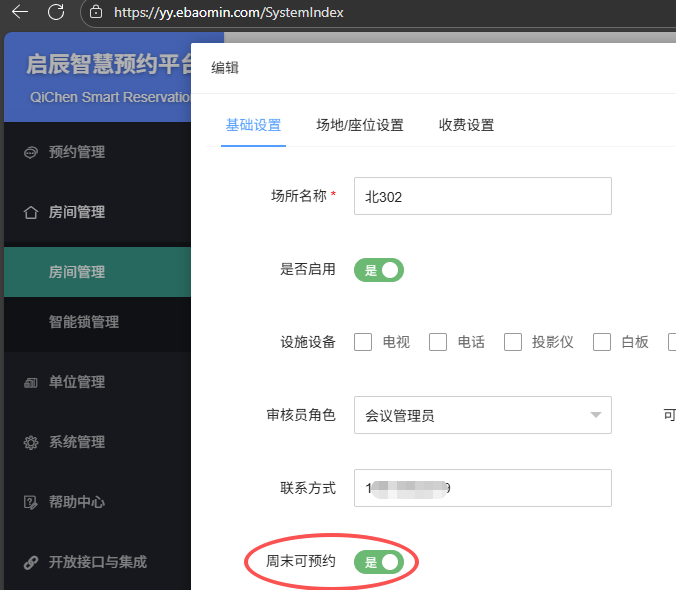The height and width of the screenshot is (590, 676).
Task: Click the 开放接口与集成 link icon
Action: (31, 562)
